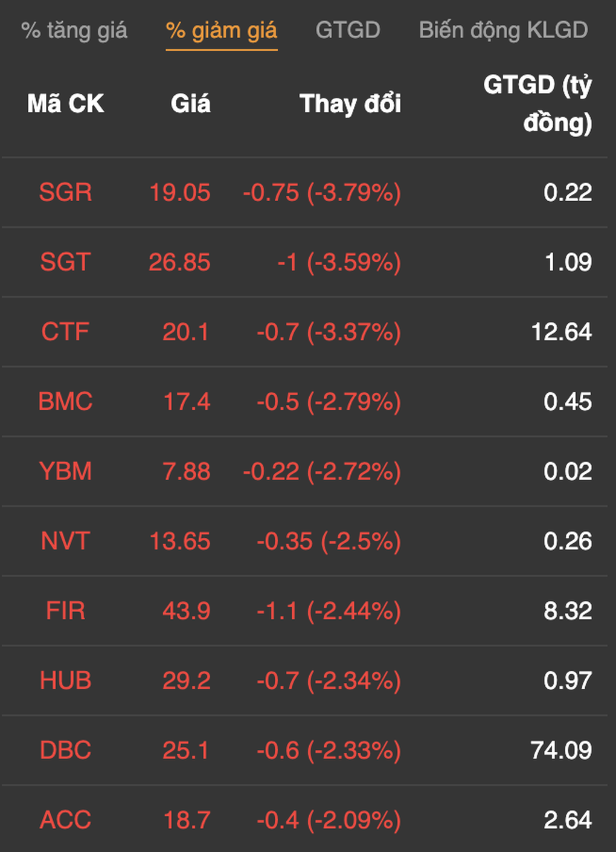Open the HUB stock ticker
The image size is (616, 852).
point(65,680)
